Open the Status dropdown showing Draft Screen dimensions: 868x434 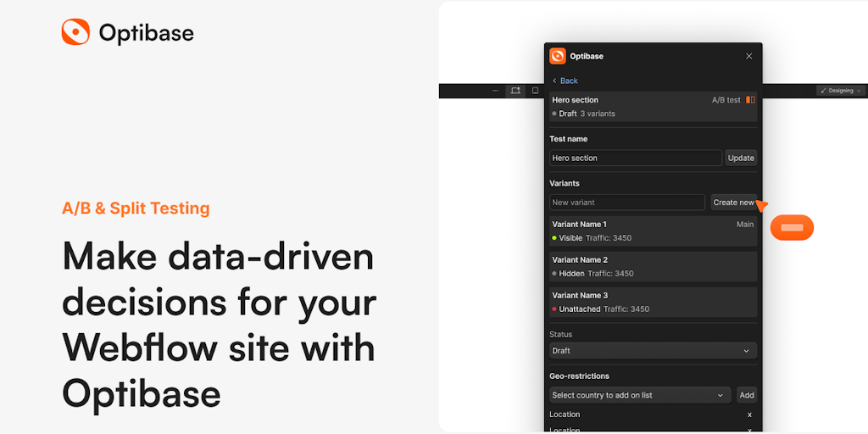pyautogui.click(x=654, y=350)
